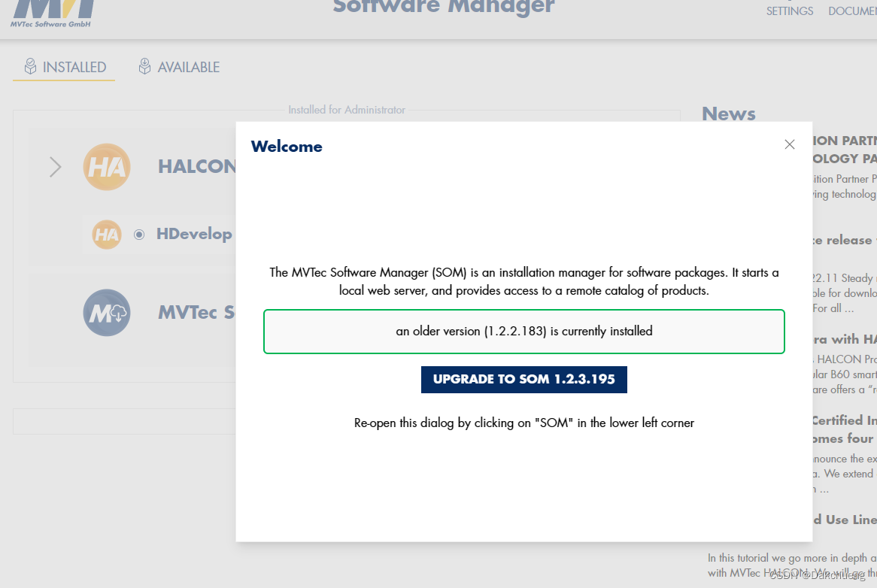877x588 pixels.
Task: Click the Installed for Administrator label
Action: 347,110
